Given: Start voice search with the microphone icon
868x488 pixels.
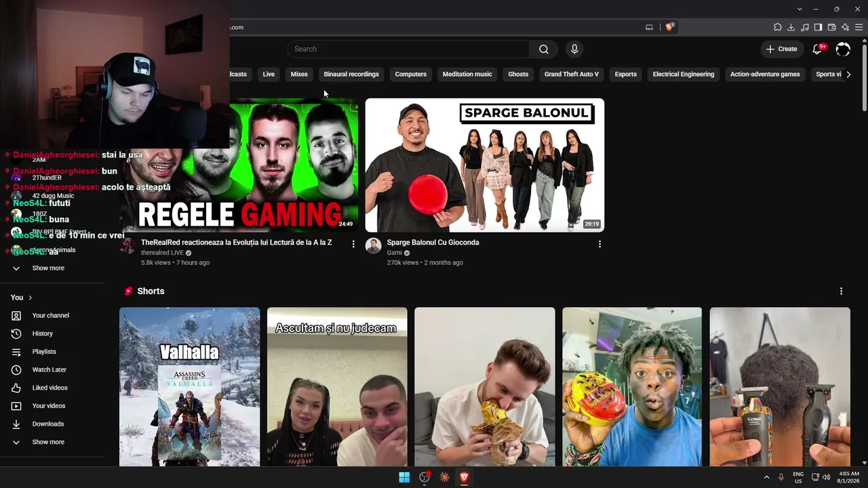Looking at the screenshot, I should tap(574, 49).
